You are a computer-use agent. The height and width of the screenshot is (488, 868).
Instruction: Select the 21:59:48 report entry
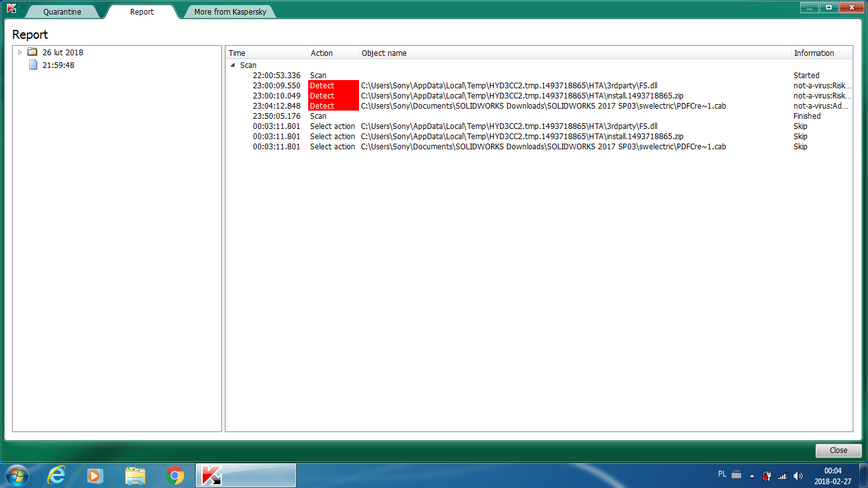(x=58, y=65)
